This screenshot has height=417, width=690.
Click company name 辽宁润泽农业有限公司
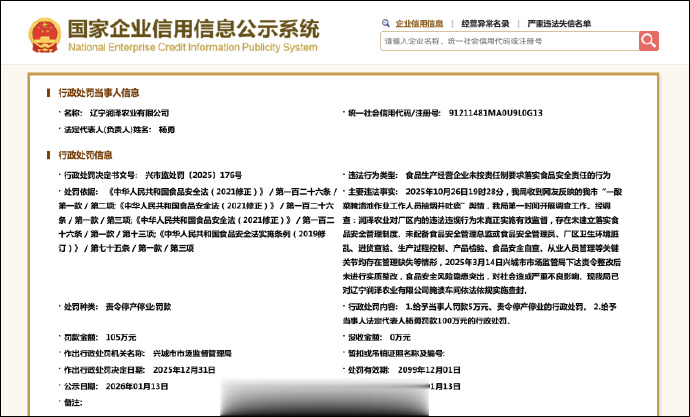(129, 113)
